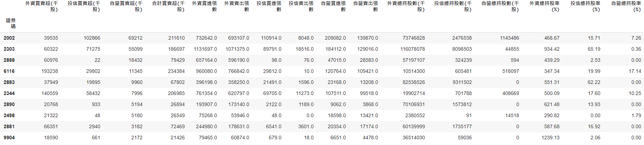Click the 自營總持股數(千股) column header

[500, 6]
